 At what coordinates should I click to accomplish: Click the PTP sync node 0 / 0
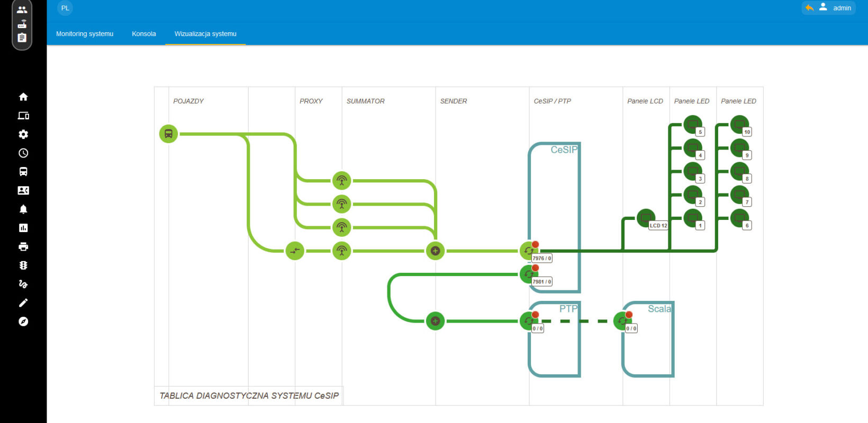click(529, 321)
